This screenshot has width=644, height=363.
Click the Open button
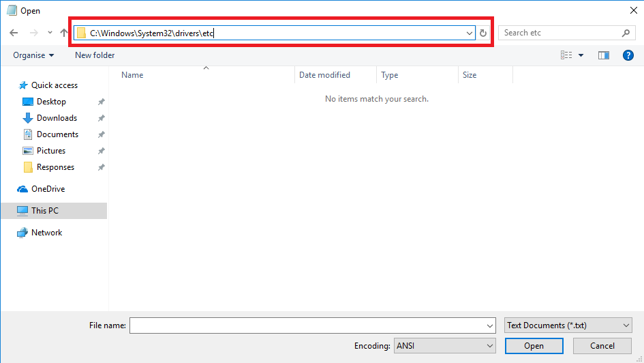pos(534,346)
